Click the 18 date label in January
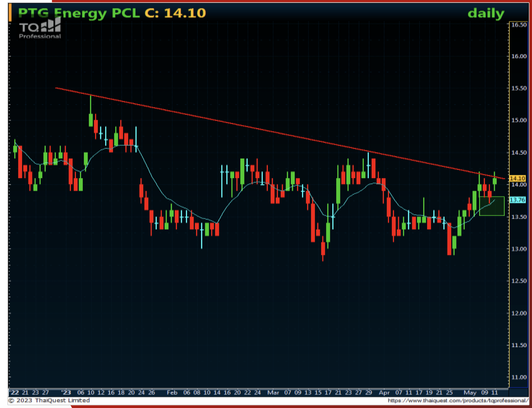Image resolution: width=532 pixels, height=408 pixels. tap(121, 393)
